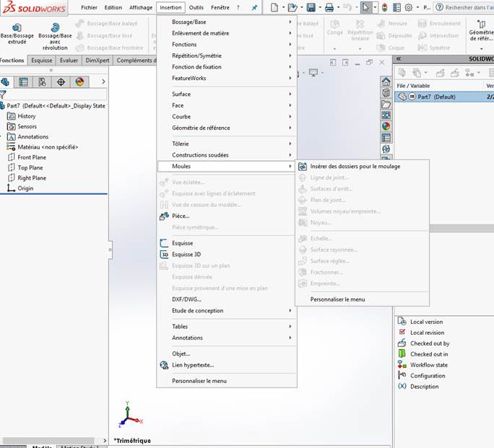Open the Options gear icon

[x=409, y=7]
